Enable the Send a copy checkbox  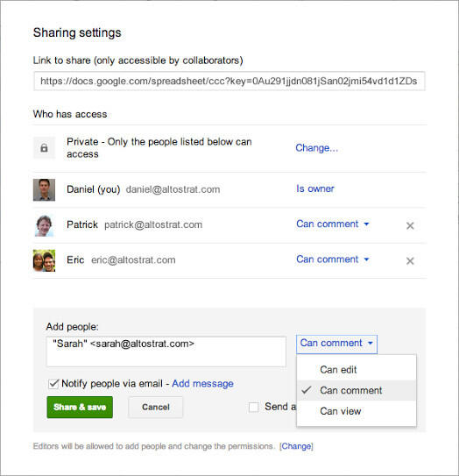253,407
